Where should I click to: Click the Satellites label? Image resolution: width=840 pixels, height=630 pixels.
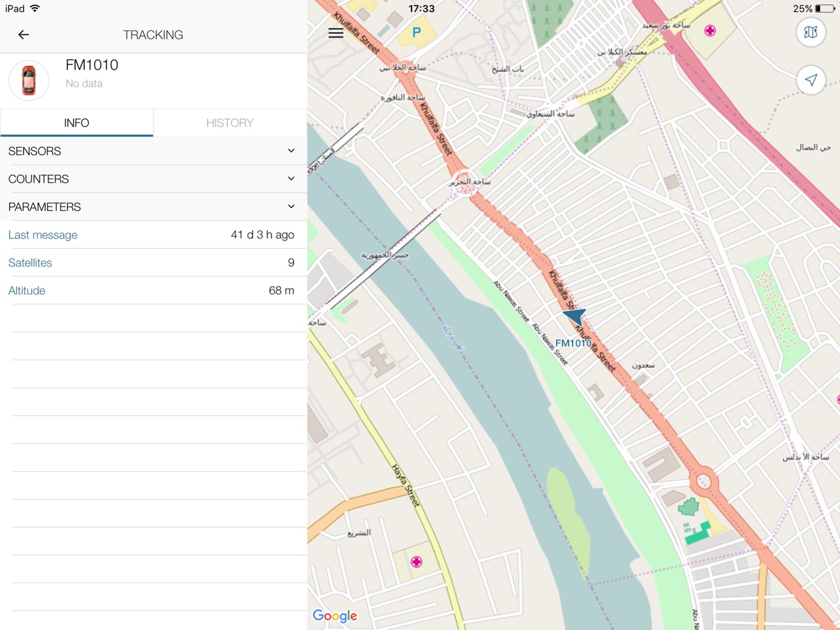30,263
